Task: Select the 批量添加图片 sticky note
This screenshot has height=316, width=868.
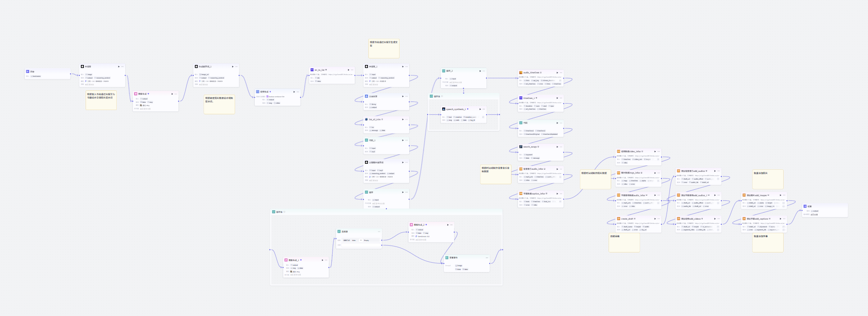Action: [x=768, y=179]
